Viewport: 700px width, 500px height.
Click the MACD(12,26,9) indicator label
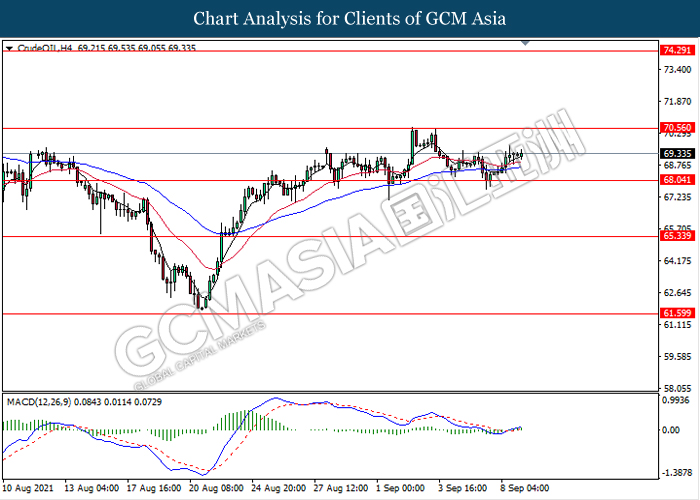(x=43, y=401)
